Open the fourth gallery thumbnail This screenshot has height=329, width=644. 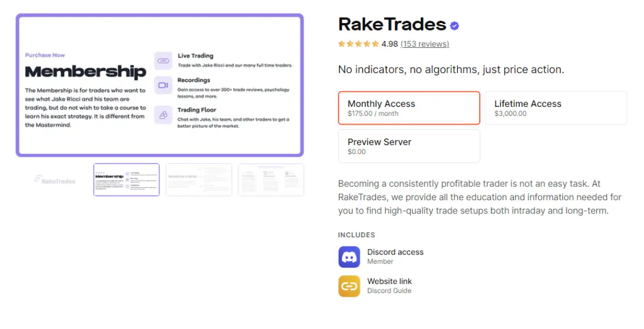(270, 179)
